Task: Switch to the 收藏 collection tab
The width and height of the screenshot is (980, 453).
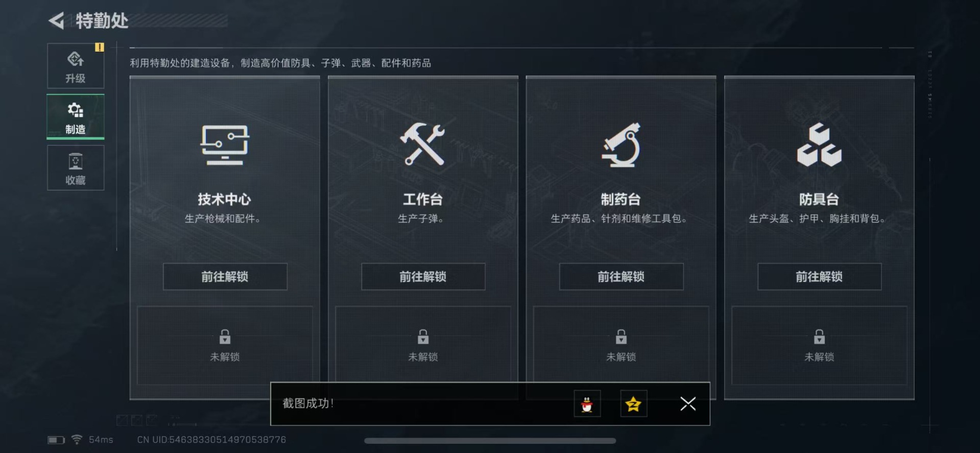Action: [76, 168]
